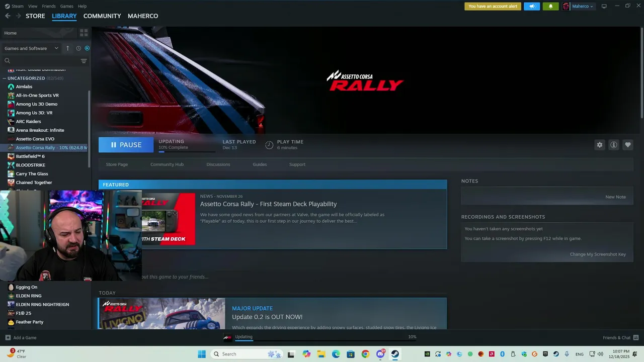This screenshot has width=644, height=362.
Task: Open Update 0.2 is OUT NOW post
Action: 267,317
